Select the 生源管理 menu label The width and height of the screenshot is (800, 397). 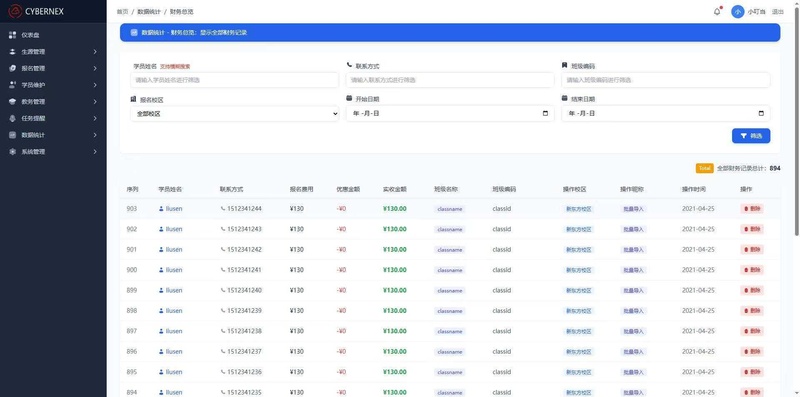click(33, 52)
